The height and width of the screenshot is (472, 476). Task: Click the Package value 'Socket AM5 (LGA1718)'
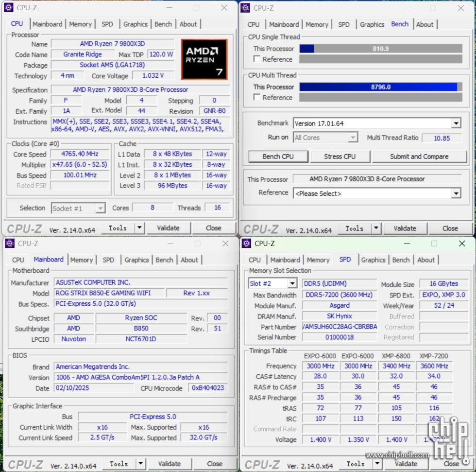point(112,65)
